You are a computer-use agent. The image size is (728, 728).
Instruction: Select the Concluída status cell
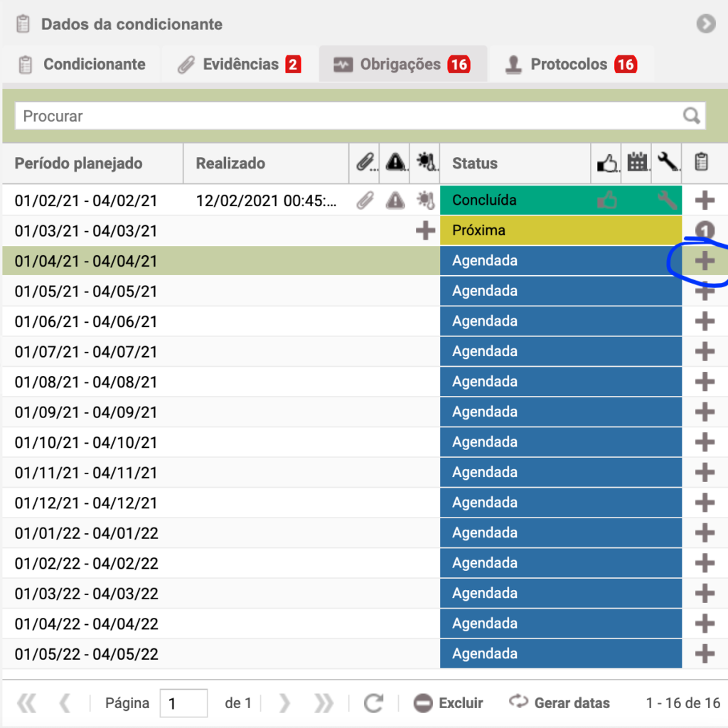515,200
